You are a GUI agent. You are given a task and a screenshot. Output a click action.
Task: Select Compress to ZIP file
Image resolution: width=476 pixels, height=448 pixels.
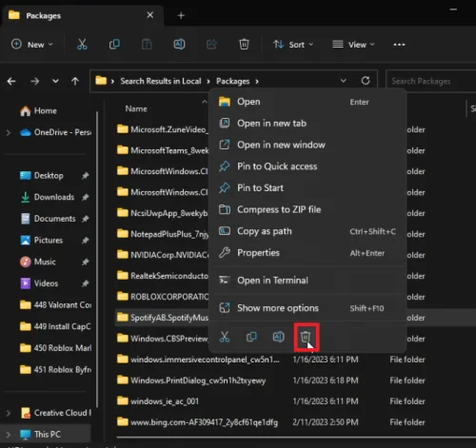[307, 209]
